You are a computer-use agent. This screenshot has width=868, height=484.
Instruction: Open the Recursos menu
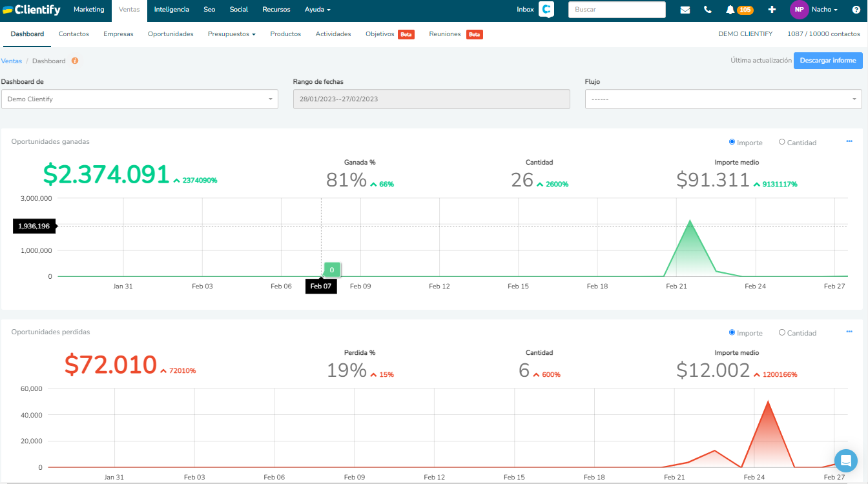point(276,10)
